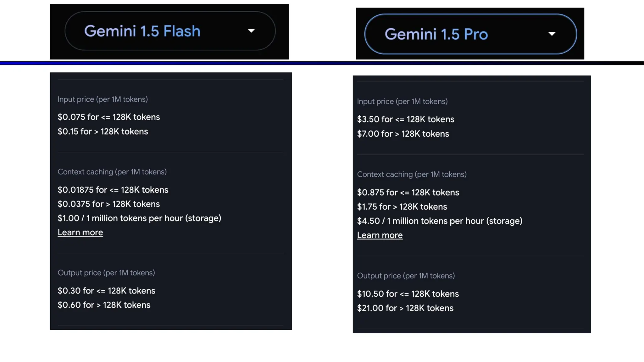Click the arrow icon beside Gemini 1.5 Flash
The image size is (644, 362).
click(x=251, y=31)
